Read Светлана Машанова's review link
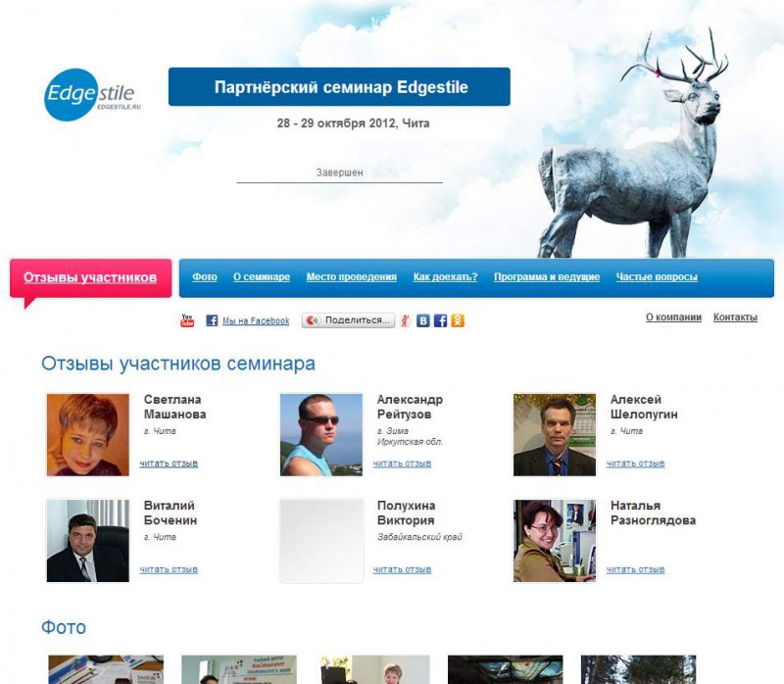This screenshot has height=684, width=784. click(x=169, y=464)
